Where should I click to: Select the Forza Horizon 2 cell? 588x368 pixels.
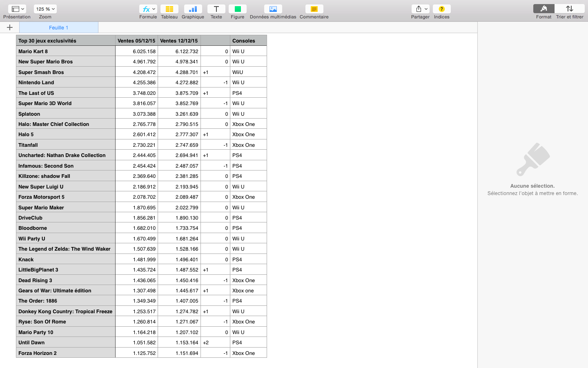coord(66,353)
